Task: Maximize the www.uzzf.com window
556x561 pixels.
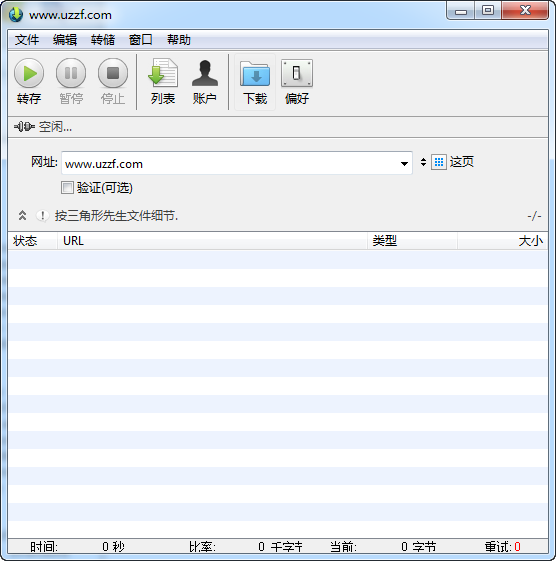Action: [x=488, y=11]
